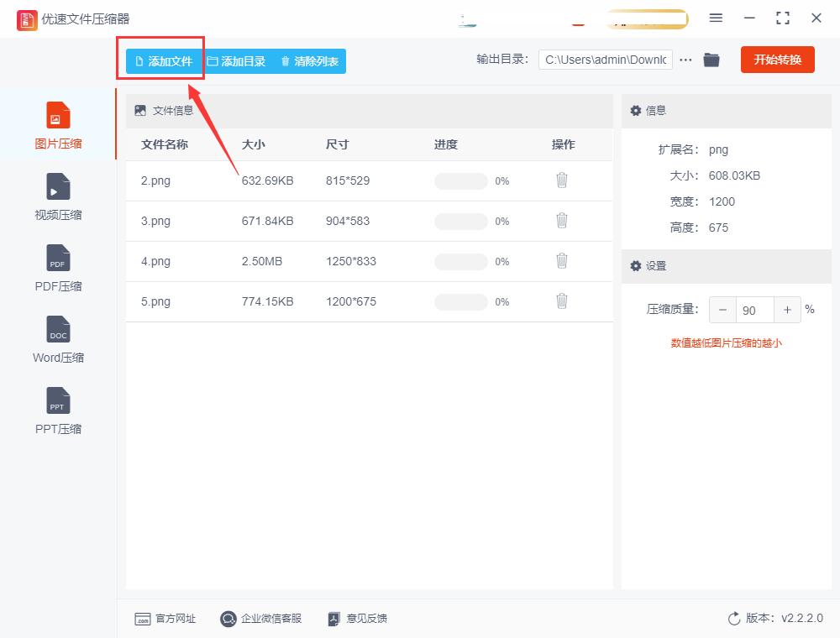Click the folder icon beside the output path

[711, 60]
